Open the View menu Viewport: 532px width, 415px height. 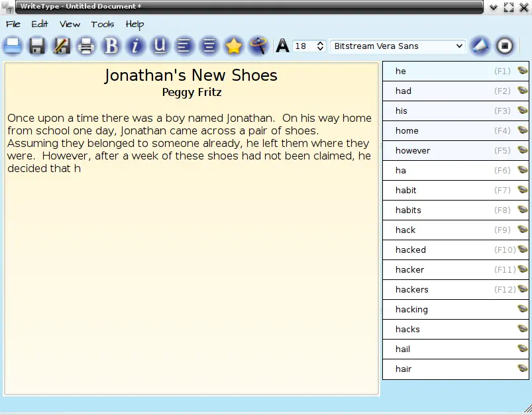coord(70,24)
